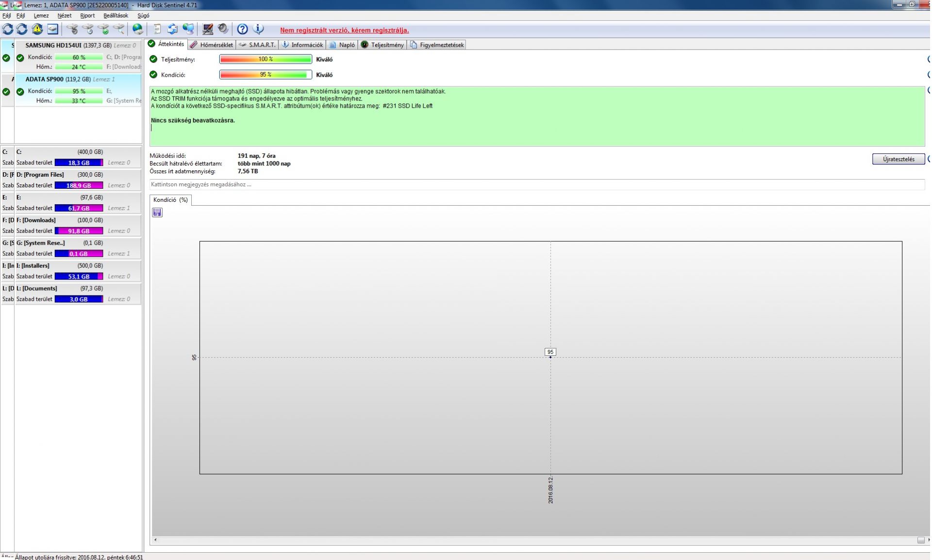Image resolution: width=932 pixels, height=560 pixels.
Task: Click the Kondíció 95% health bar
Action: [x=266, y=75]
